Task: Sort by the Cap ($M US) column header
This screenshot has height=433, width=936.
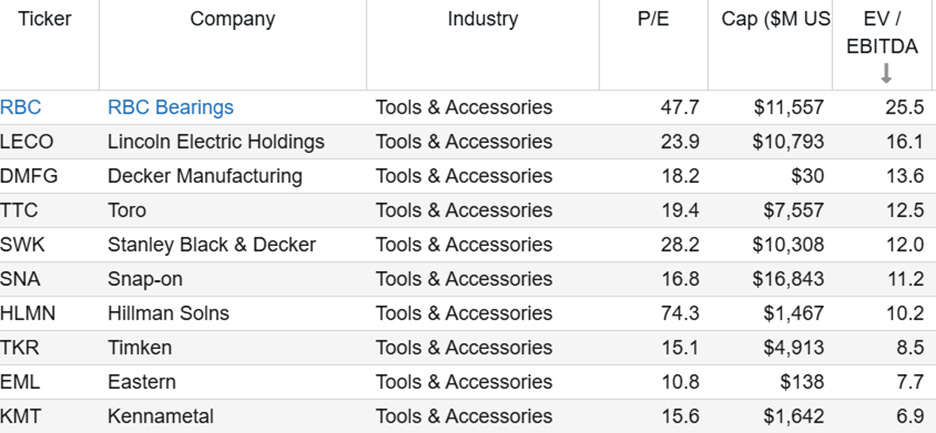Action: pos(776,19)
